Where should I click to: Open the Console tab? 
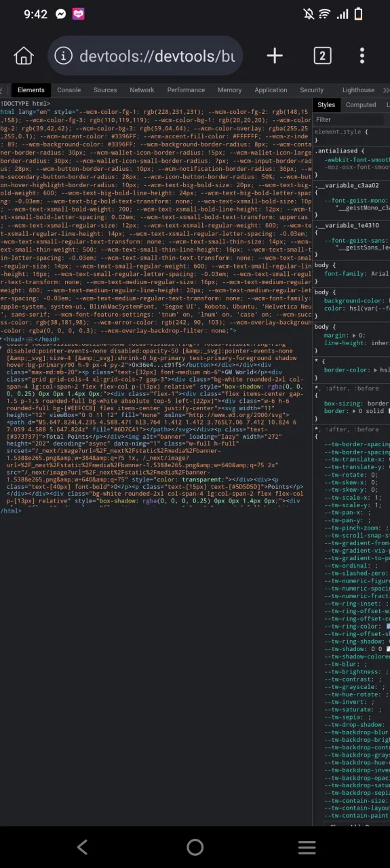69,90
